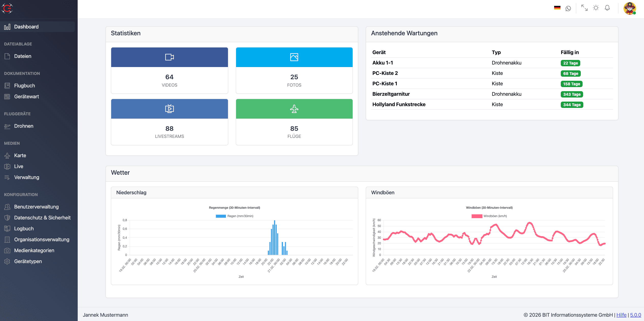
Task: Click the WhatsApp chat icon
Action: pos(568,8)
